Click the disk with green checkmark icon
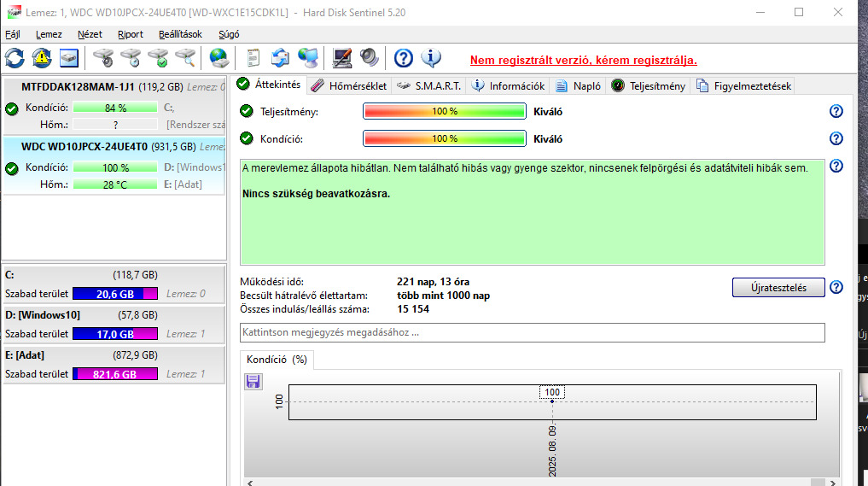 (158, 58)
